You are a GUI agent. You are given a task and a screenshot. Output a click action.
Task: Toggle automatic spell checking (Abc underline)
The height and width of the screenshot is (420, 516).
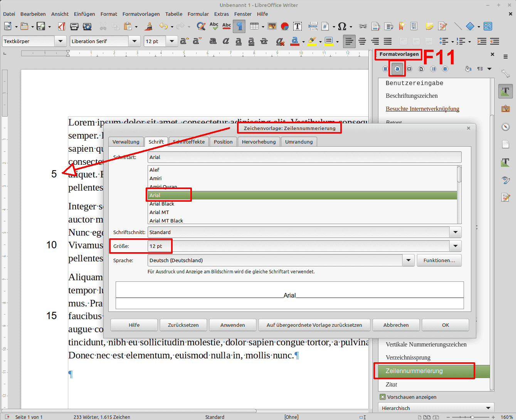(227, 26)
